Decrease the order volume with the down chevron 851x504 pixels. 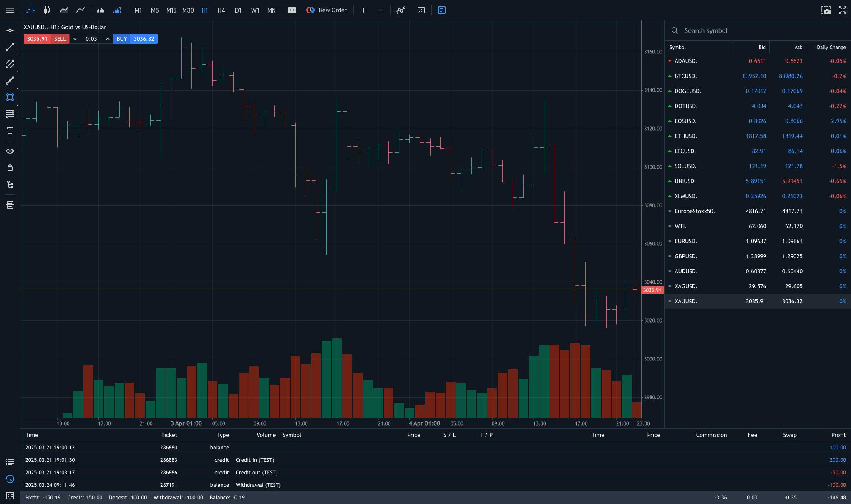(75, 39)
